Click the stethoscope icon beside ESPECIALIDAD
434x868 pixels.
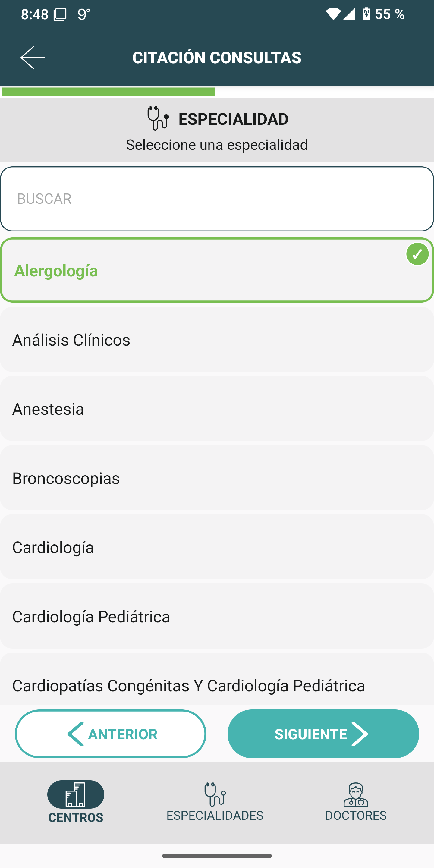[x=158, y=119]
